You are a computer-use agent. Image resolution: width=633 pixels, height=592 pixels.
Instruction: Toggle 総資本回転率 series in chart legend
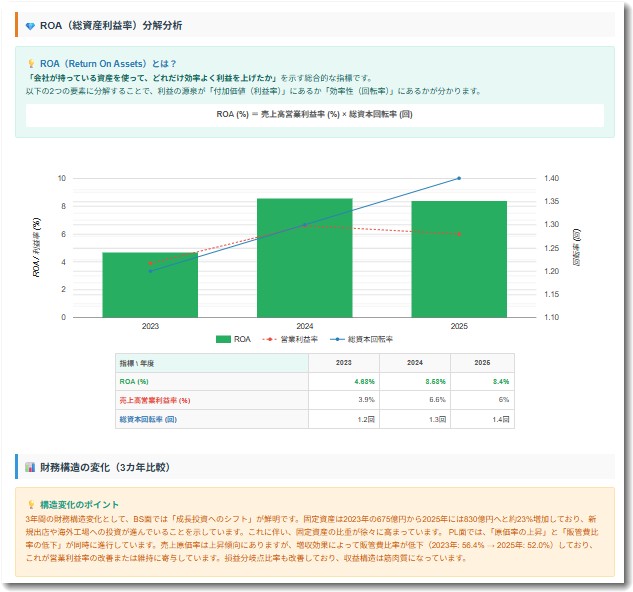click(x=362, y=339)
